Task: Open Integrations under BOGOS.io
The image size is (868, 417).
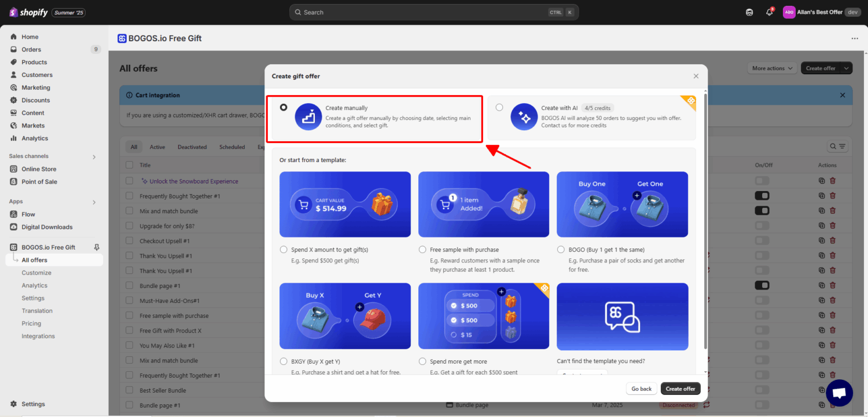Action: pos(38,336)
